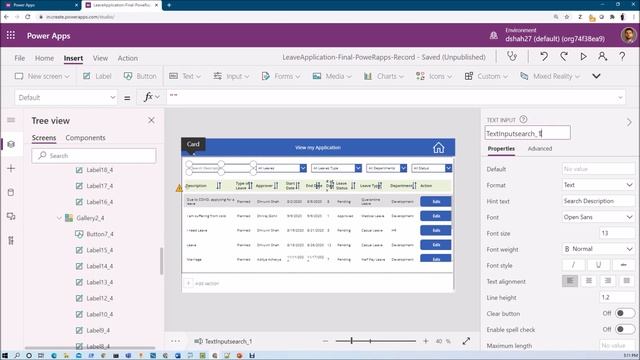Open the Input ribbon dropdown

(231, 76)
